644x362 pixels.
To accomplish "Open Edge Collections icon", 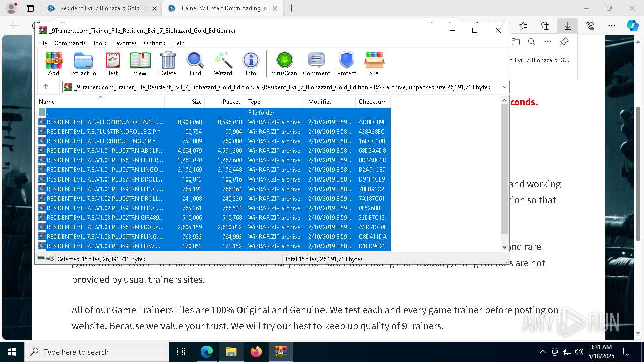I will 545,26.
